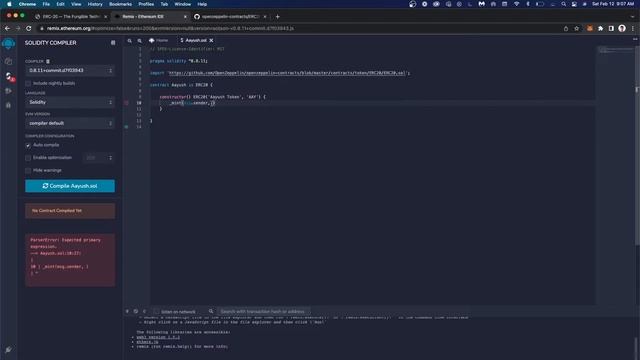
Task: Reload the page in Chrome
Action: tap(29, 28)
